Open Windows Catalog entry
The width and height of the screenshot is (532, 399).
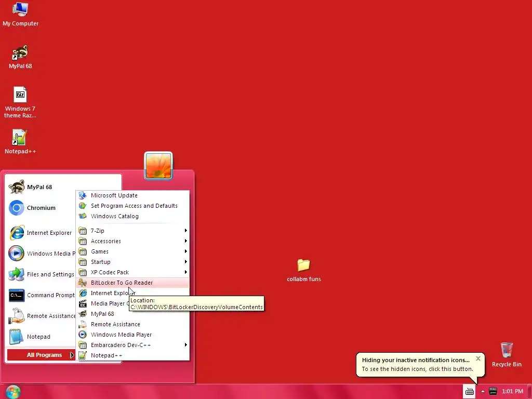click(132, 216)
